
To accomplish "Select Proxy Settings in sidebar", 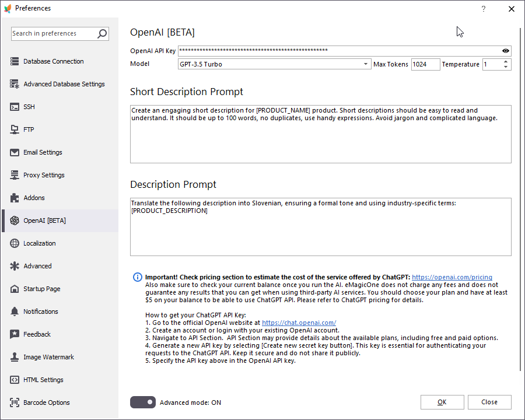I will click(x=60, y=175).
